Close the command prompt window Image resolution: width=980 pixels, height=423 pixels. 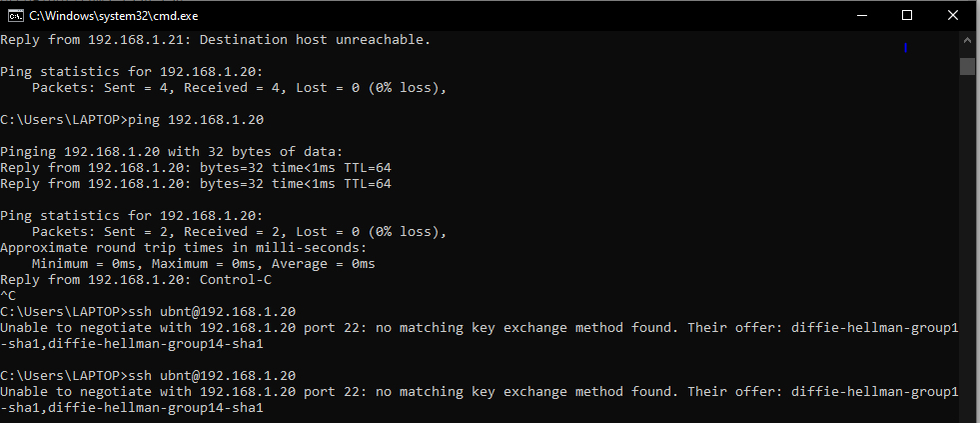pyautogui.click(x=953, y=15)
